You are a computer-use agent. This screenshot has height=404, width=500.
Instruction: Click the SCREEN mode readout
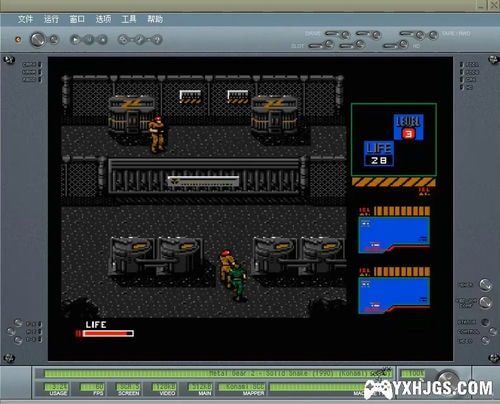(x=128, y=387)
